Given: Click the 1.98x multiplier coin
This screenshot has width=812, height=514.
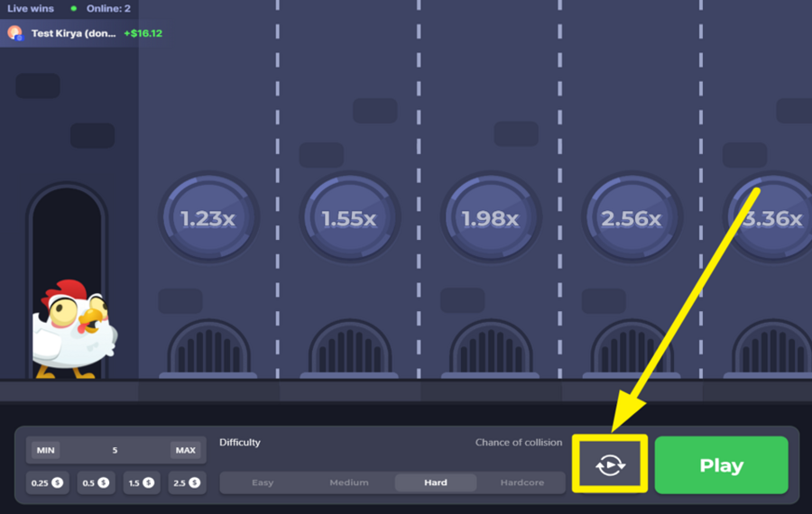Looking at the screenshot, I should (x=490, y=218).
